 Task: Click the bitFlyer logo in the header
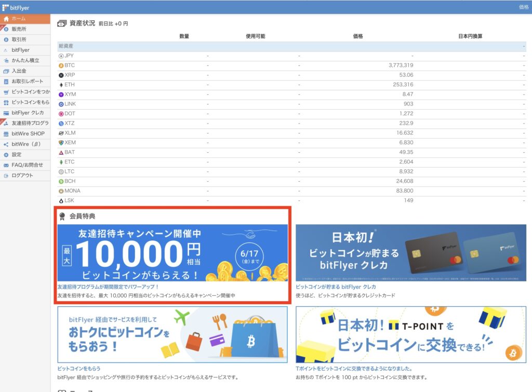16,7
